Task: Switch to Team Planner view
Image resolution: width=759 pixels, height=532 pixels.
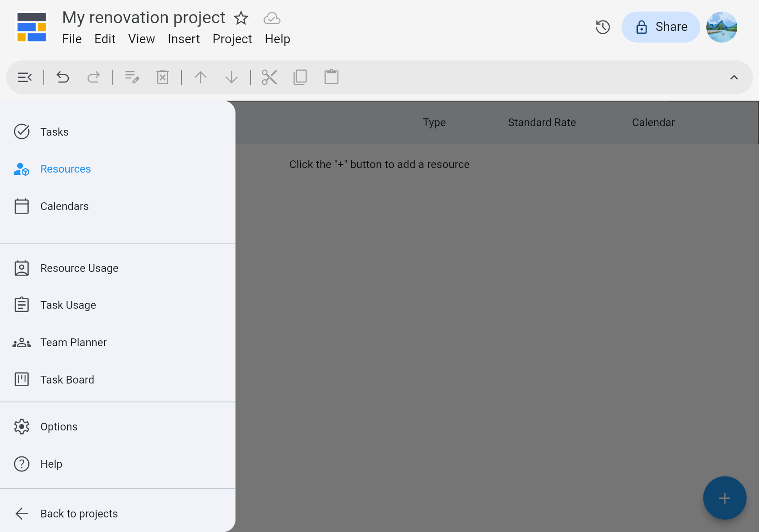Action: click(73, 343)
